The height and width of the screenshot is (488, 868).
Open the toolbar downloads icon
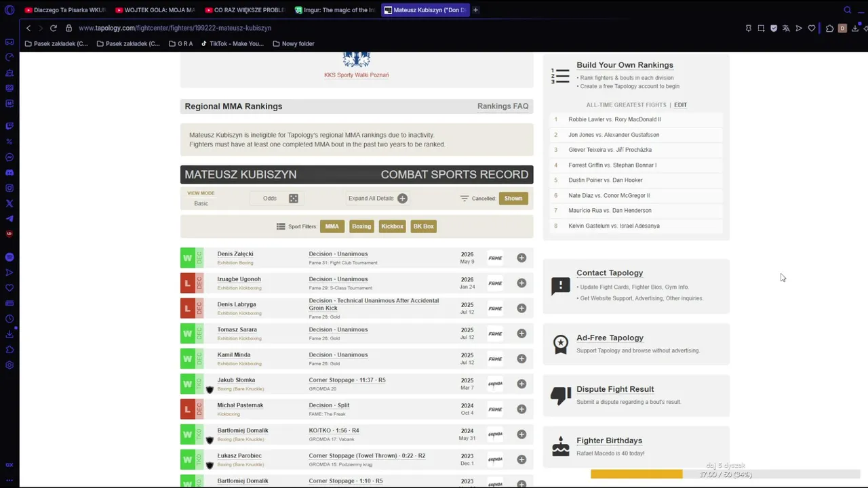pyautogui.click(x=855, y=28)
